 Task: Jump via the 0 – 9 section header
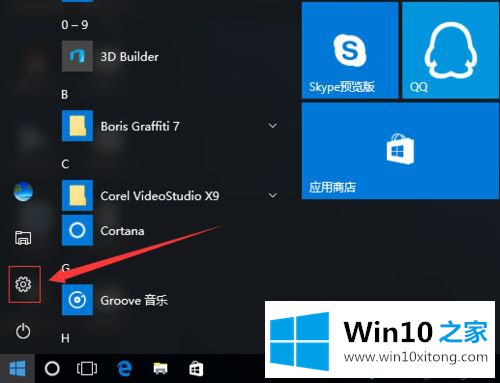coord(75,25)
